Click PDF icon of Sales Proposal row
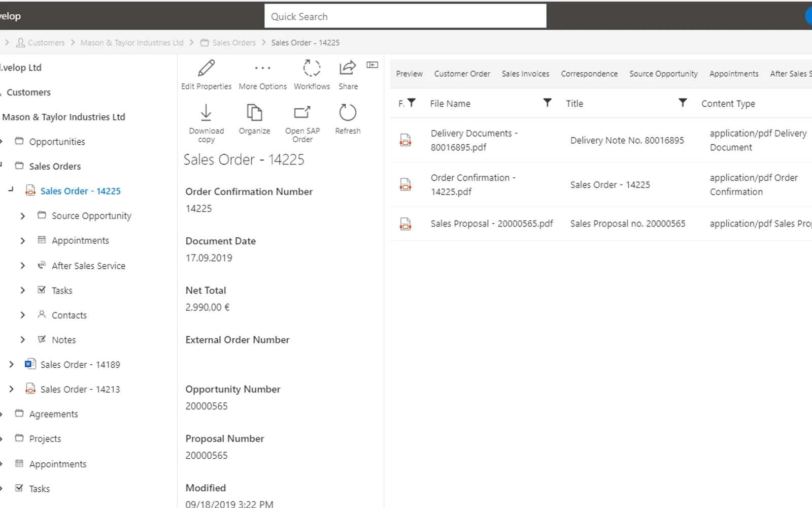812x508 pixels. point(405,224)
